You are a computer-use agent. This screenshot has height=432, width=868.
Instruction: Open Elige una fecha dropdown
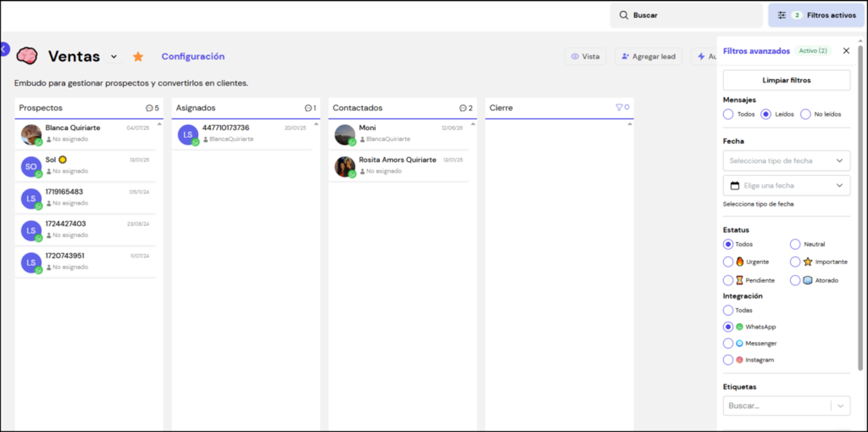coord(786,186)
